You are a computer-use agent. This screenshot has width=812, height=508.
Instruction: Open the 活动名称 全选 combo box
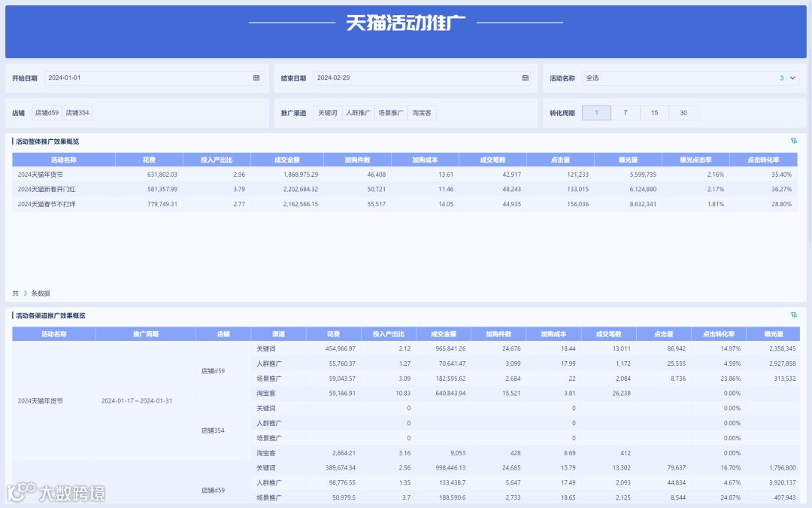pyautogui.click(x=691, y=78)
